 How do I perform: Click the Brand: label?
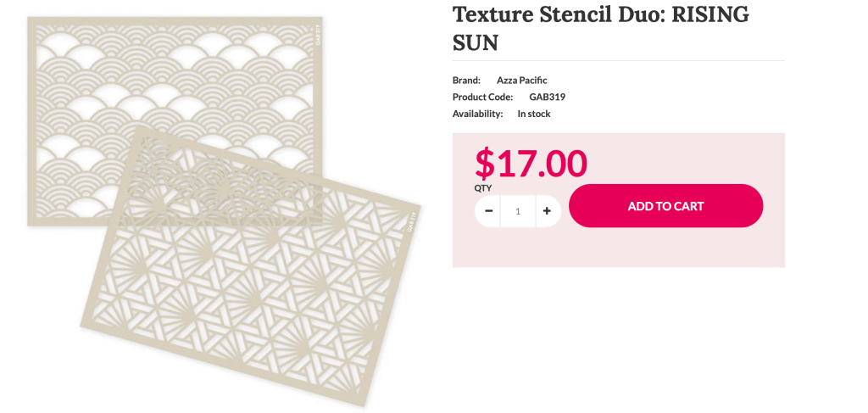(466, 80)
